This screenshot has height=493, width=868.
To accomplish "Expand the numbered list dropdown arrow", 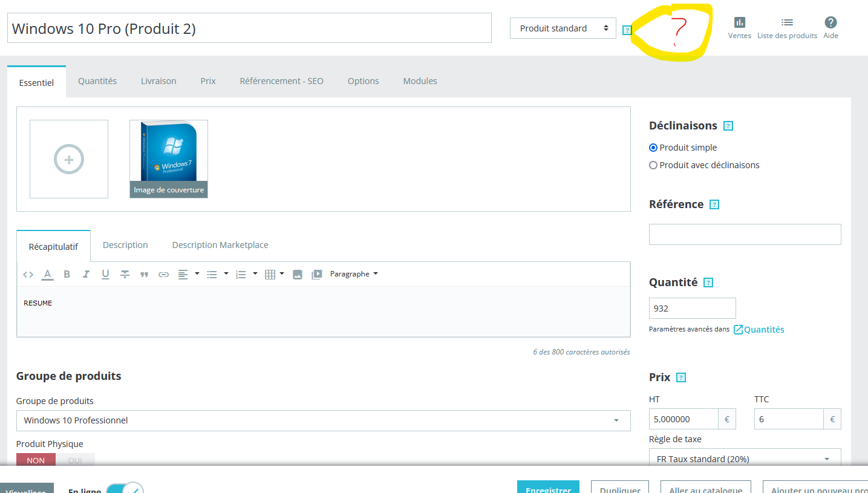I will [255, 274].
